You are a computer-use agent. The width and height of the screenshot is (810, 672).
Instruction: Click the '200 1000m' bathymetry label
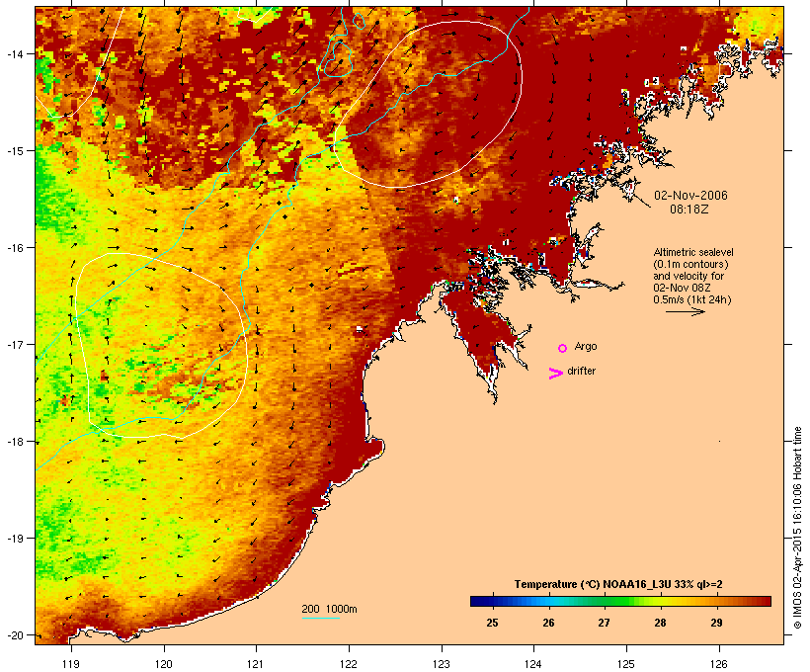tap(329, 609)
